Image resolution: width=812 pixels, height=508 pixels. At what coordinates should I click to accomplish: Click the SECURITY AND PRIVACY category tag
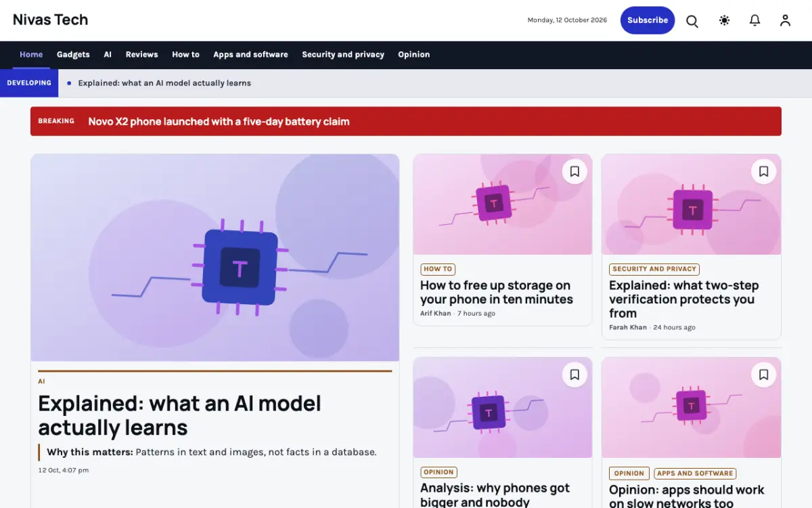pos(654,269)
